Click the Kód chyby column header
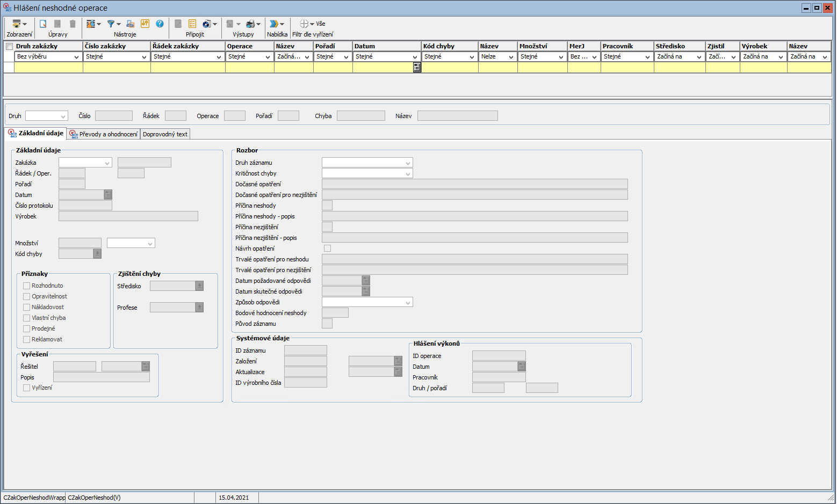The image size is (837, 504). (438, 46)
